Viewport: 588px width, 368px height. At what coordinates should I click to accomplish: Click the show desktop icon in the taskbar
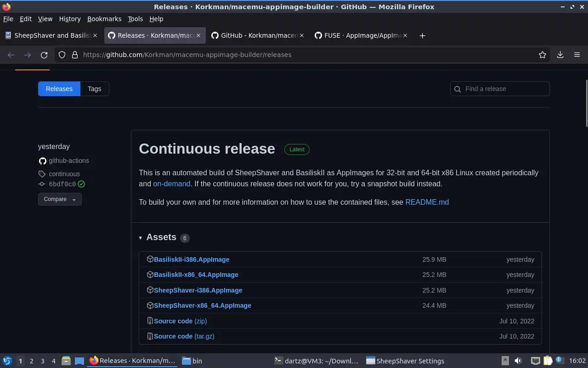(x=79, y=361)
